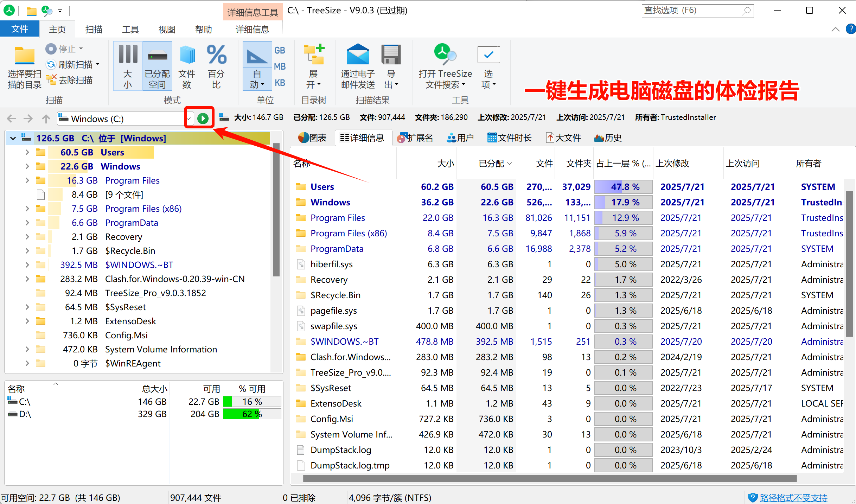The width and height of the screenshot is (856, 504).
Task: Switch to the 工具 ribbon tab
Action: tap(130, 29)
